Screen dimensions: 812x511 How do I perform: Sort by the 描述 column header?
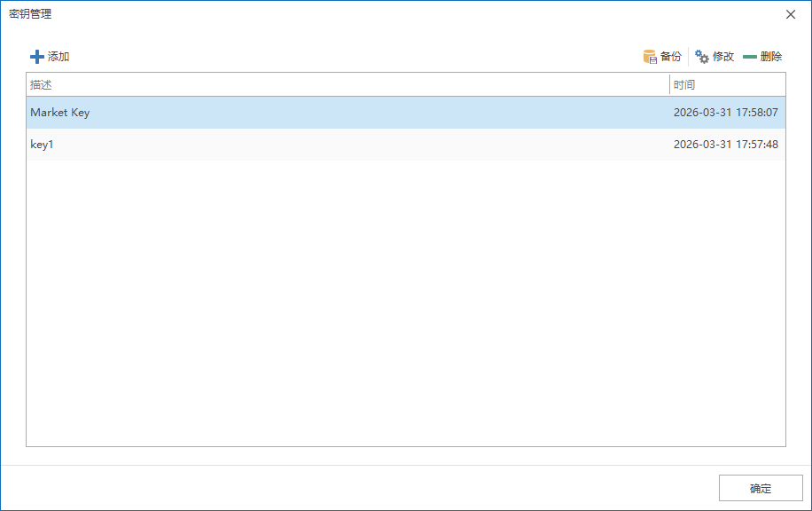pyautogui.click(x=346, y=85)
